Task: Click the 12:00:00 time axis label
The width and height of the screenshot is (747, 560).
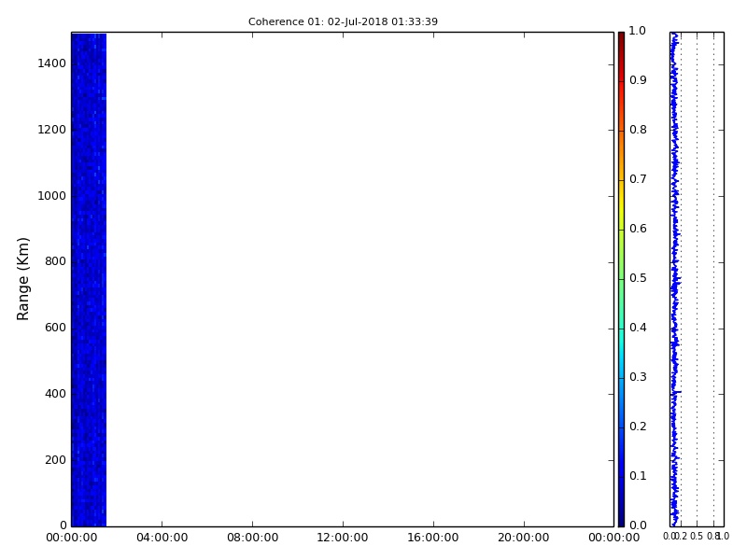Action: click(343, 538)
